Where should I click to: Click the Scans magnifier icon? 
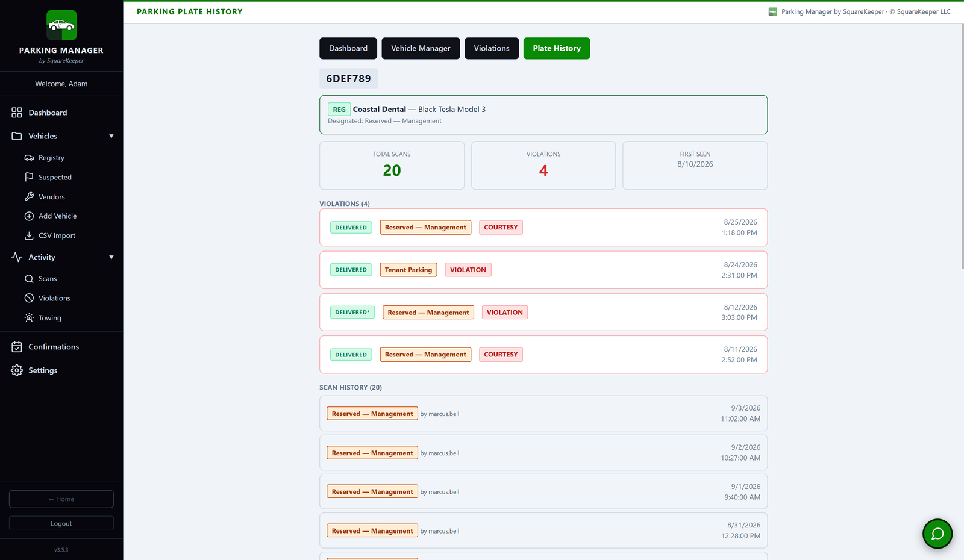(x=29, y=279)
